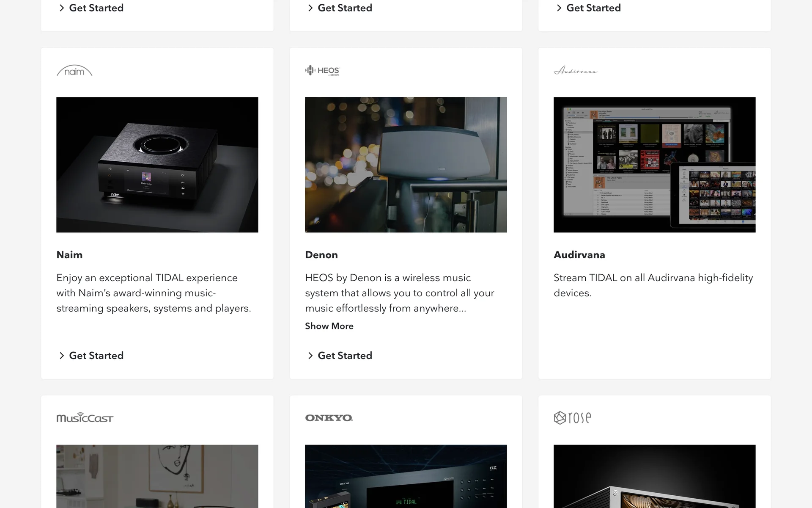This screenshot has height=508, width=812.
Task: Open the Onkyo receiver image
Action: pyautogui.click(x=406, y=476)
